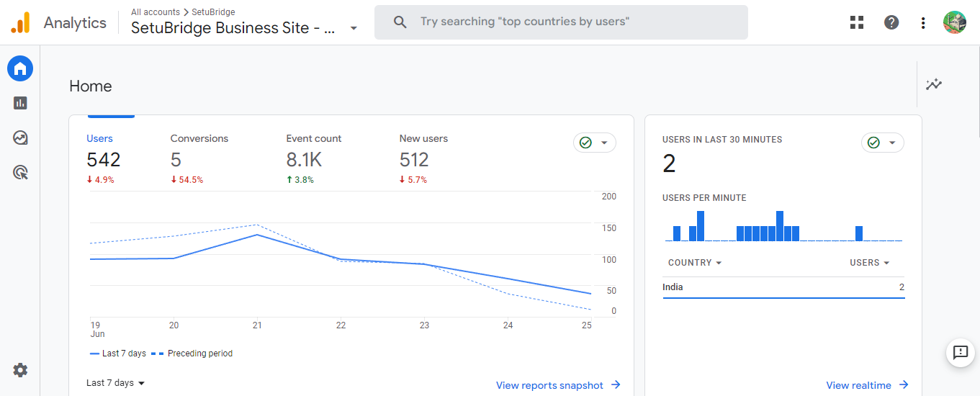Click the feedback chat bubble icon
Screen dimensions: 980x396
click(x=960, y=352)
